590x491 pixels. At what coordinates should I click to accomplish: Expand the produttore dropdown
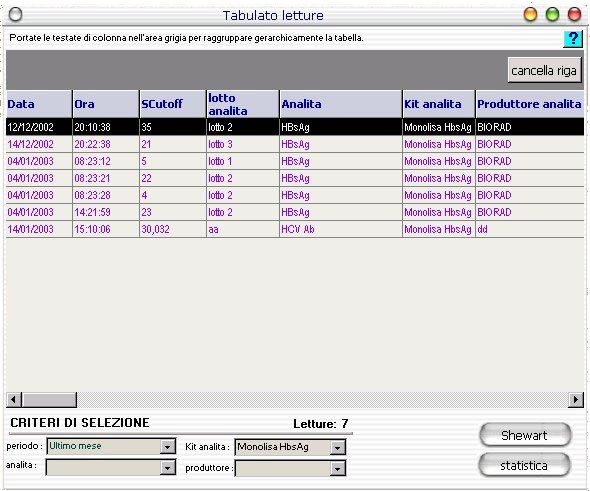338,468
